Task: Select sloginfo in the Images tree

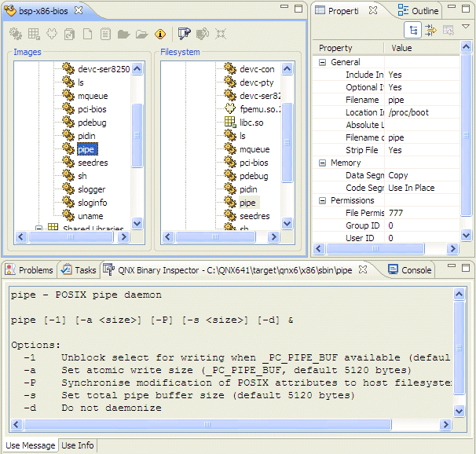Action: [92, 203]
